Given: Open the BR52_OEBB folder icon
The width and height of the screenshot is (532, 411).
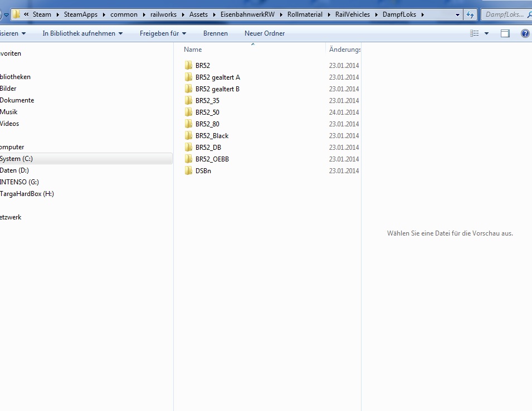Looking at the screenshot, I should [x=188, y=159].
